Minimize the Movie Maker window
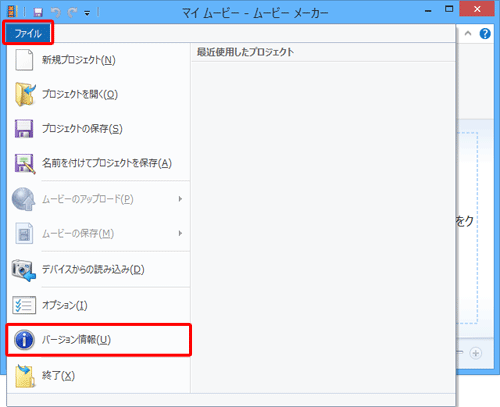 click(x=428, y=11)
